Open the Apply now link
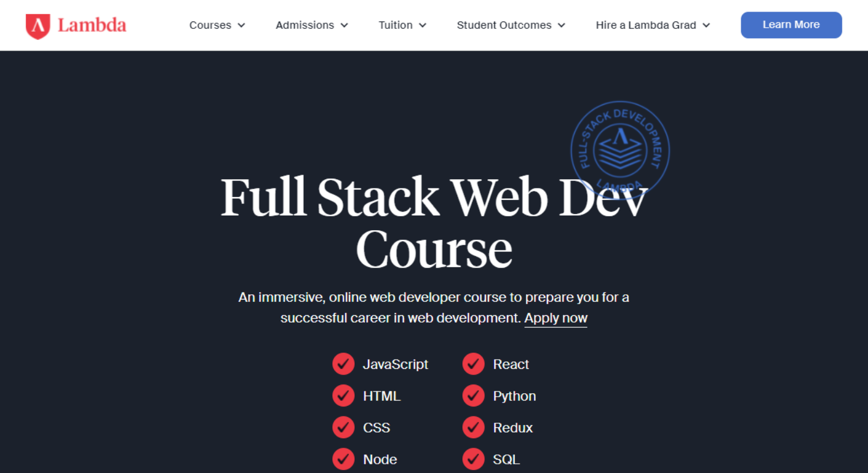Viewport: 868px width, 473px height. (x=556, y=317)
